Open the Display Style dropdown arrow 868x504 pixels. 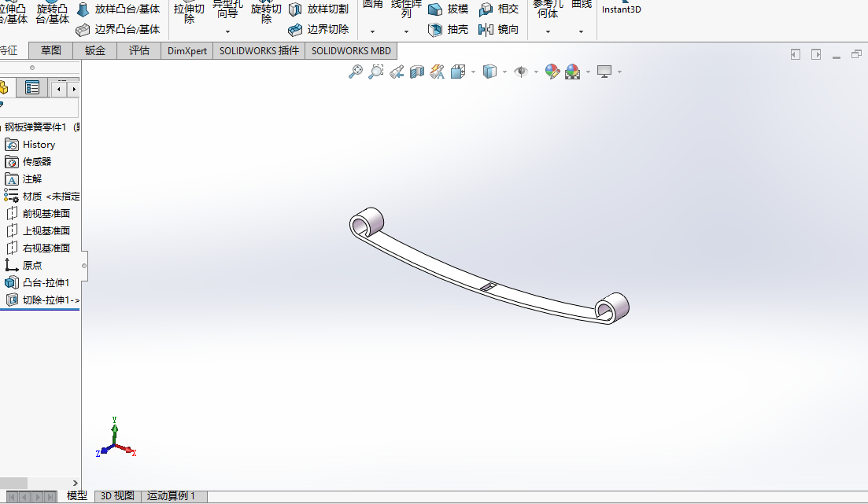(x=505, y=72)
